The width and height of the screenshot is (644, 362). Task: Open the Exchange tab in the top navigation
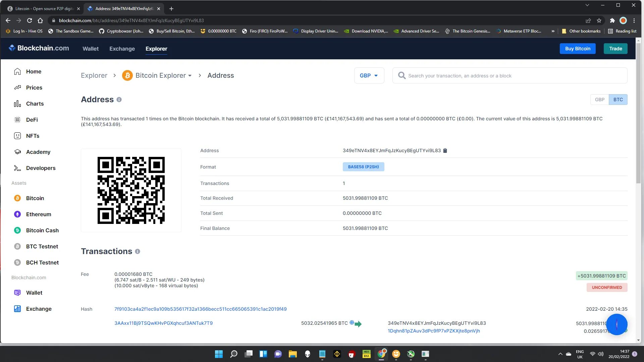(x=122, y=49)
